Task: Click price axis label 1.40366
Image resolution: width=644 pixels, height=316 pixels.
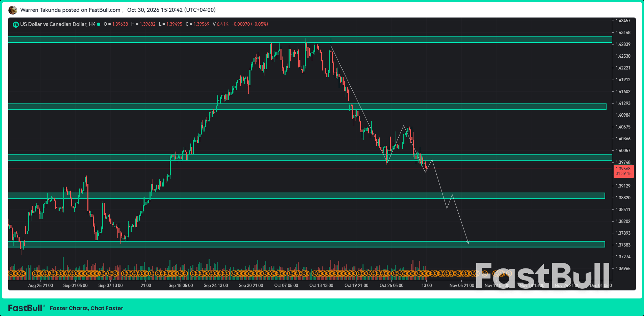Action: pos(623,139)
